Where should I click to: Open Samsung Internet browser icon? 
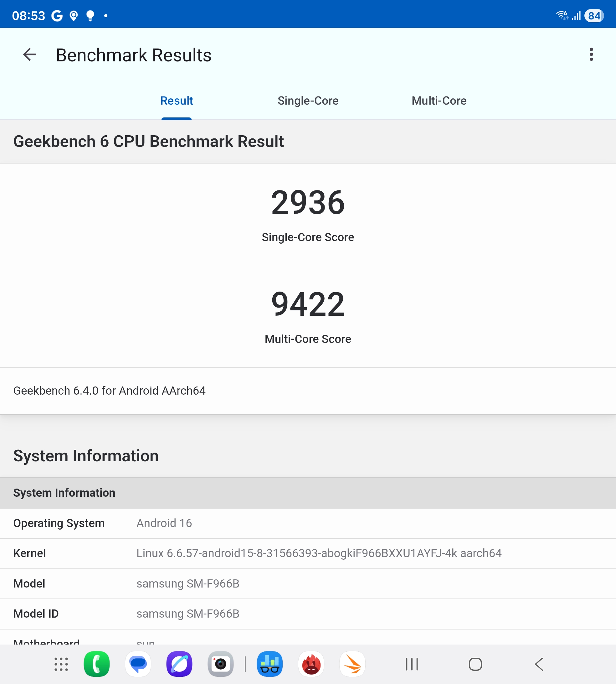click(x=179, y=664)
